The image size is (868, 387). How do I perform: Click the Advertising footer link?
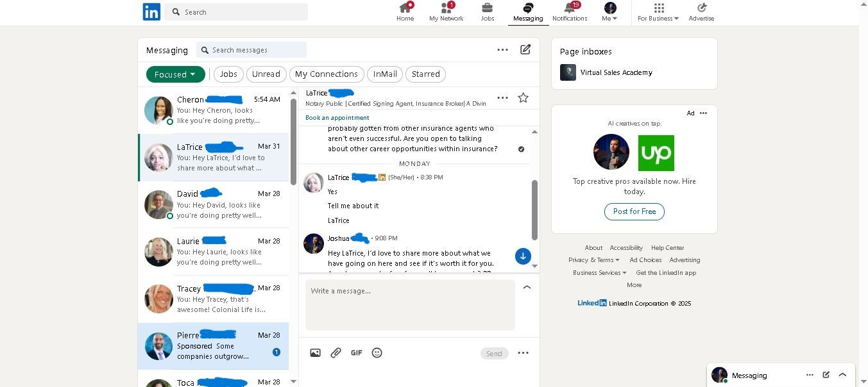(685, 260)
